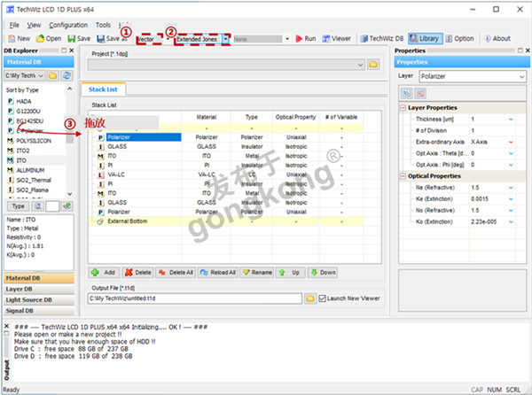This screenshot has height=395, width=532.
Task: Close the Output panel with the X icon
Action: pos(6,326)
